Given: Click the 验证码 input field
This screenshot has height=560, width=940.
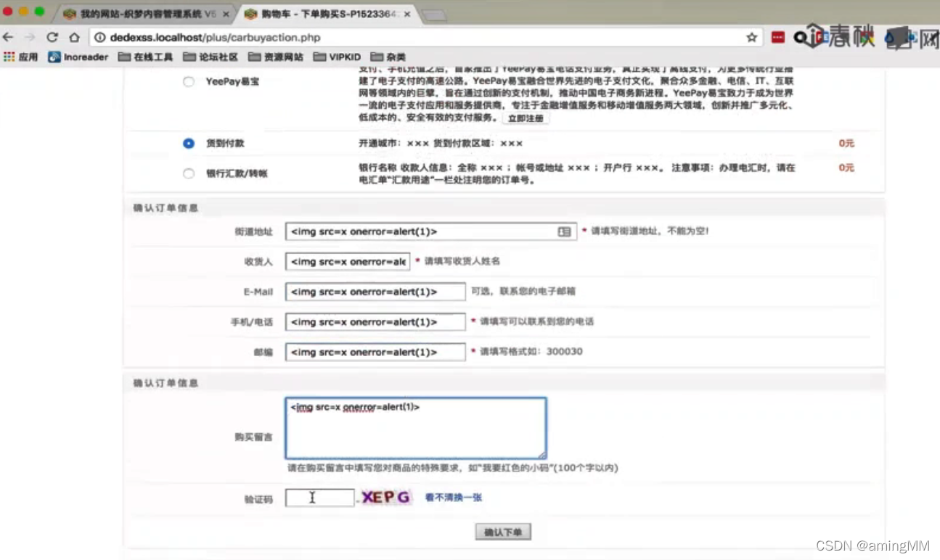Looking at the screenshot, I should coord(320,498).
